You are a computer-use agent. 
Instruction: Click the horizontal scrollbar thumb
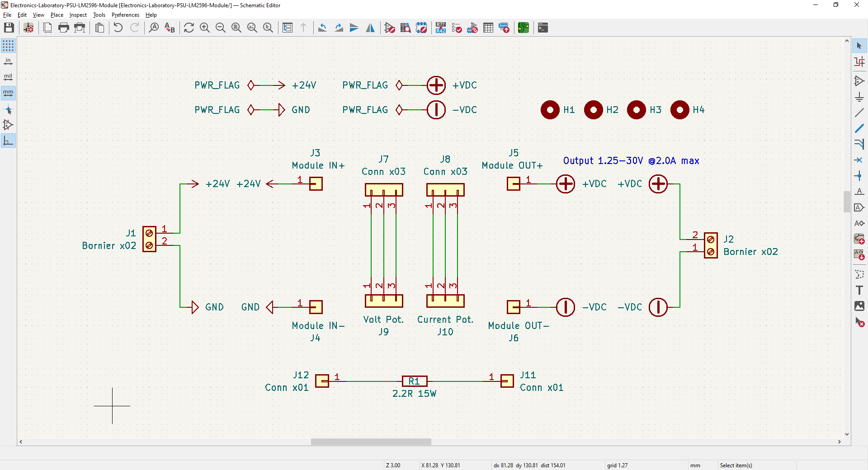[371, 442]
